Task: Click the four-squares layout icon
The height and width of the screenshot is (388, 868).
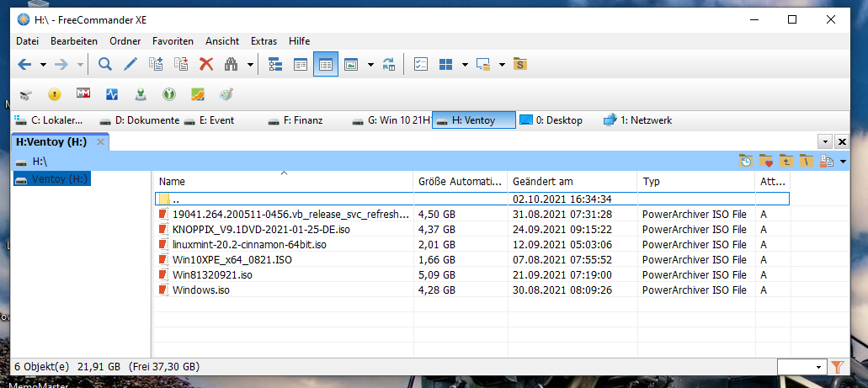Action: coord(446,64)
